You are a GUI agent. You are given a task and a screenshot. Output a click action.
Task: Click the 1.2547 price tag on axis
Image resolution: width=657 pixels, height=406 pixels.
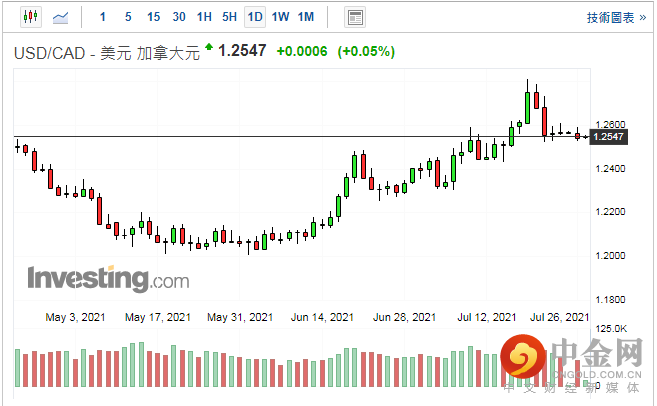pyautogui.click(x=608, y=137)
